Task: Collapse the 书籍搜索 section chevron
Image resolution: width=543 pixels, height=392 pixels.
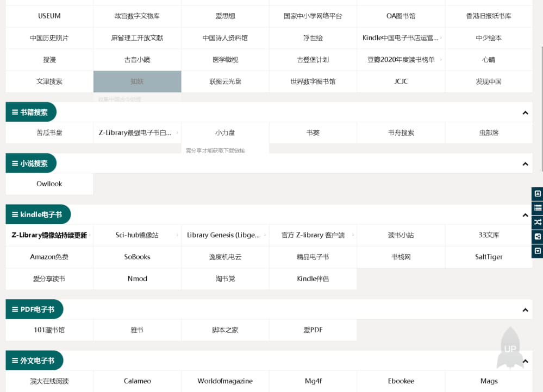Action: tap(525, 113)
